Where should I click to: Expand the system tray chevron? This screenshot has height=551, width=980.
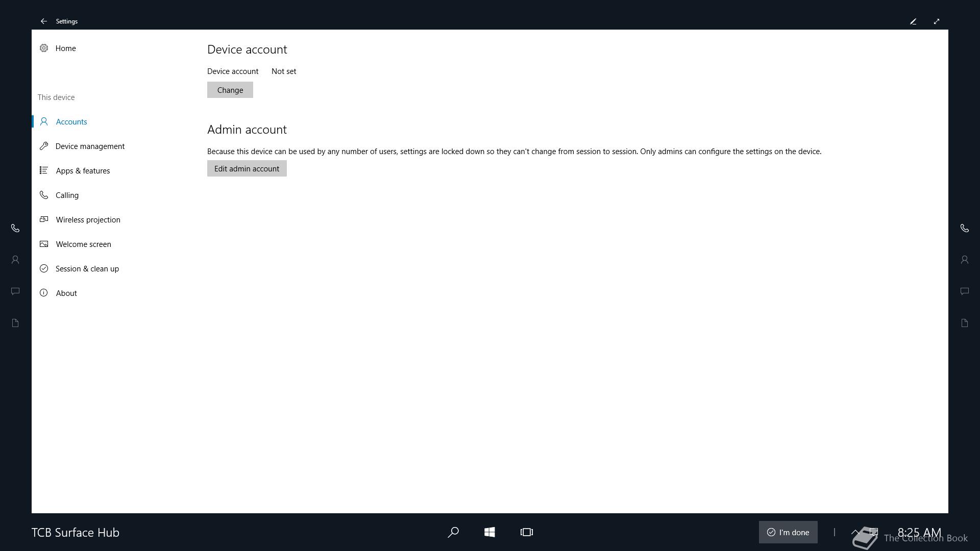(x=855, y=532)
